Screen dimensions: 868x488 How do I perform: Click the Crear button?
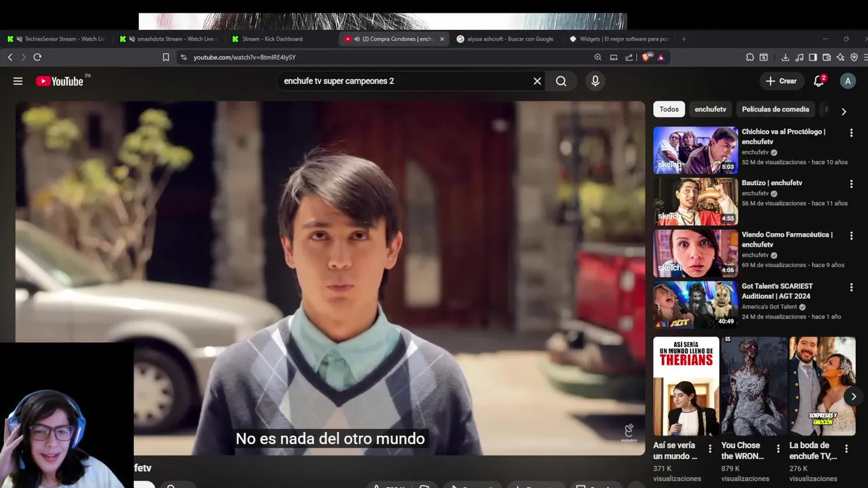tap(781, 81)
